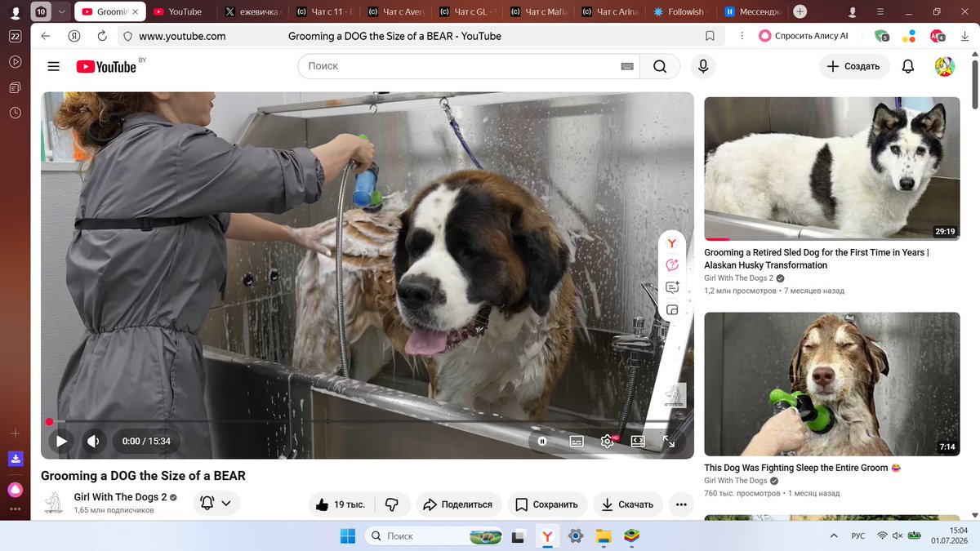The height and width of the screenshot is (551, 980).
Task: Open on-screen keyboard in search box
Action: [627, 66]
